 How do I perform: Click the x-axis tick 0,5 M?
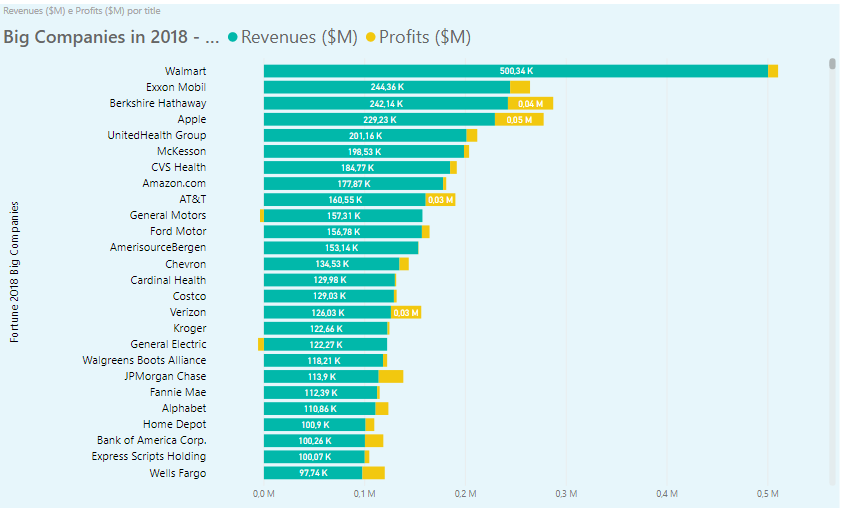[767, 494]
